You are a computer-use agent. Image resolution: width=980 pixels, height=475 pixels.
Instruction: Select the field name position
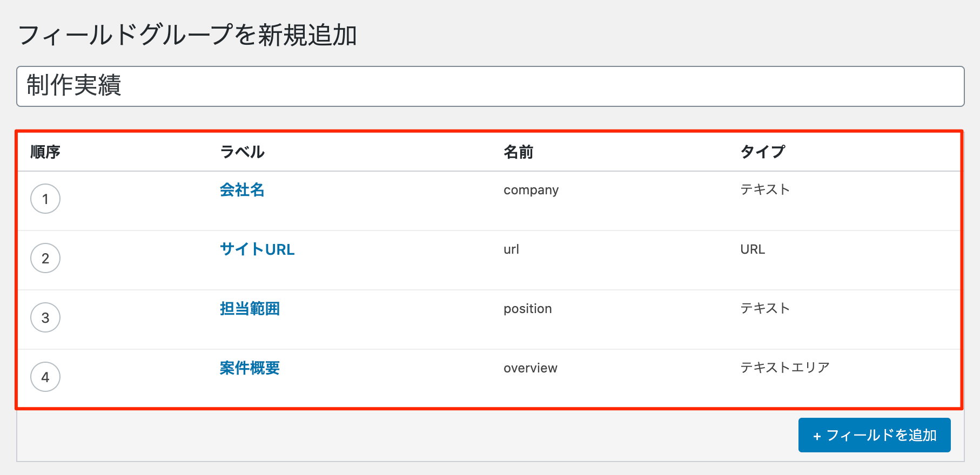[527, 309]
